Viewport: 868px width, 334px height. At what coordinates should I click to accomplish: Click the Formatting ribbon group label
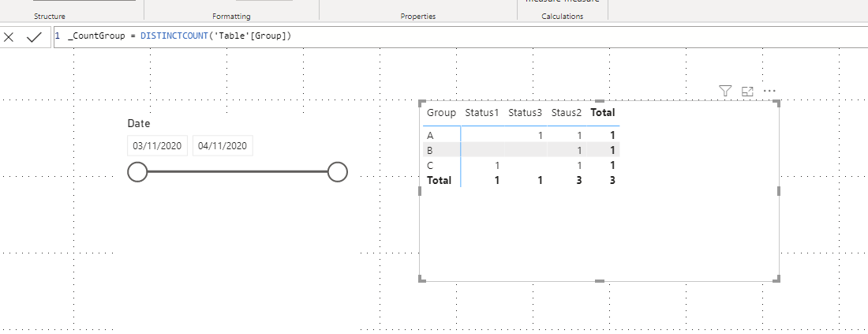click(231, 17)
